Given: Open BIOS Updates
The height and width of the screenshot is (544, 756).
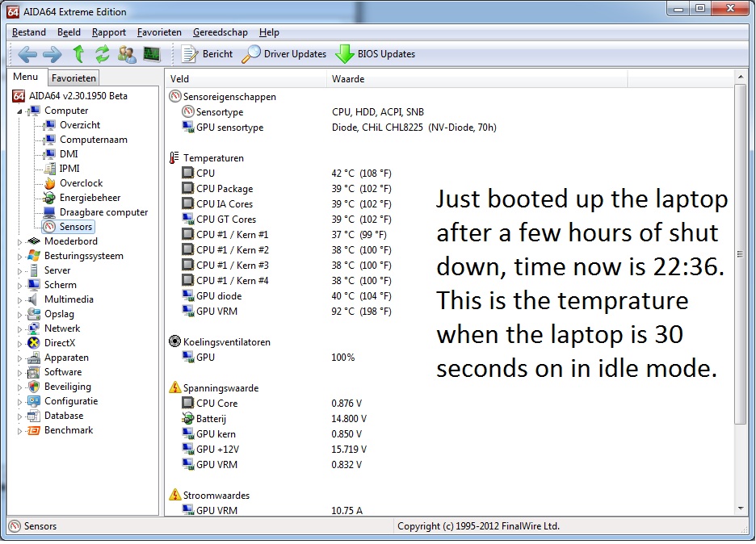Looking at the screenshot, I should pos(375,54).
